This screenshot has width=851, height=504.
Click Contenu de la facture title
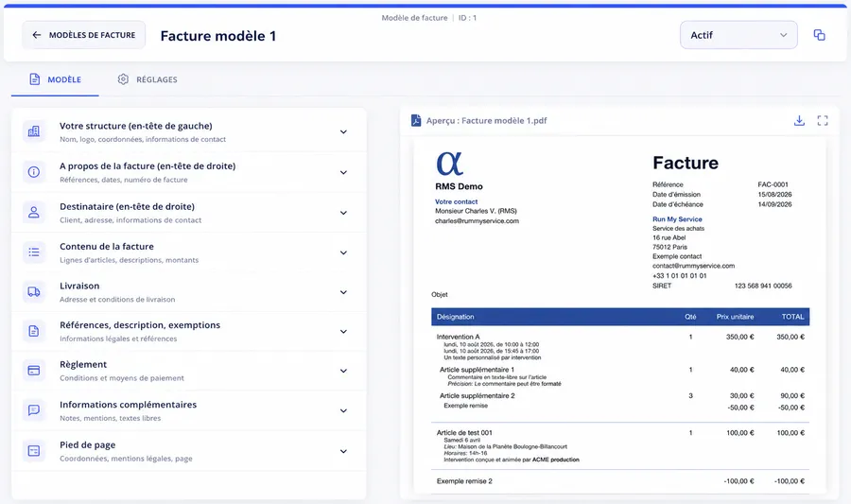(107, 246)
